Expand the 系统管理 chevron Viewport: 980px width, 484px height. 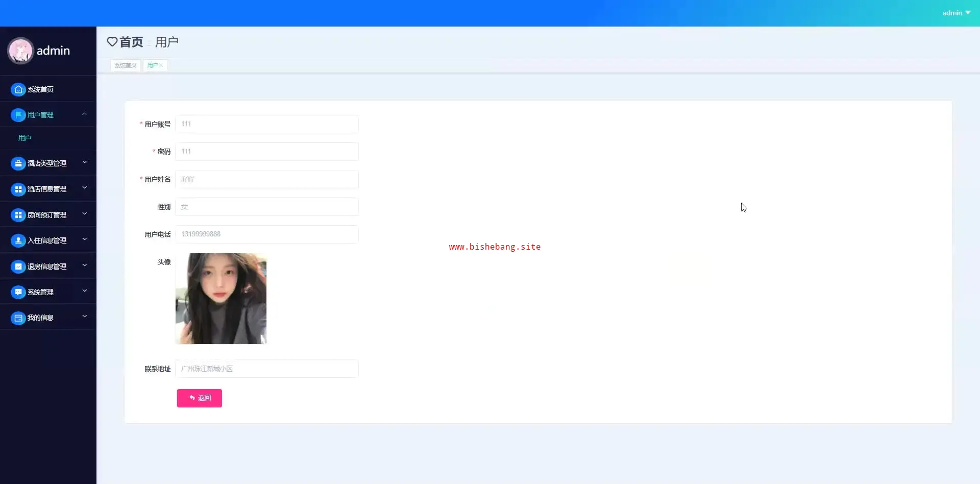tap(85, 291)
